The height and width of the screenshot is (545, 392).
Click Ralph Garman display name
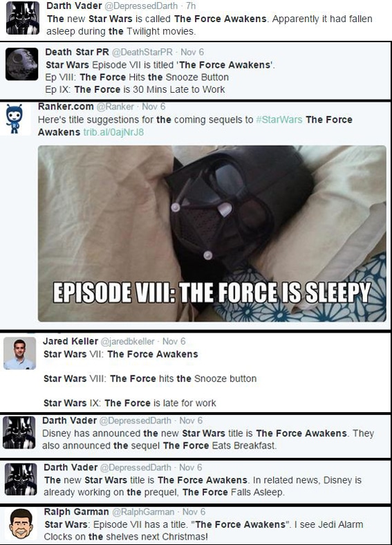(x=77, y=512)
